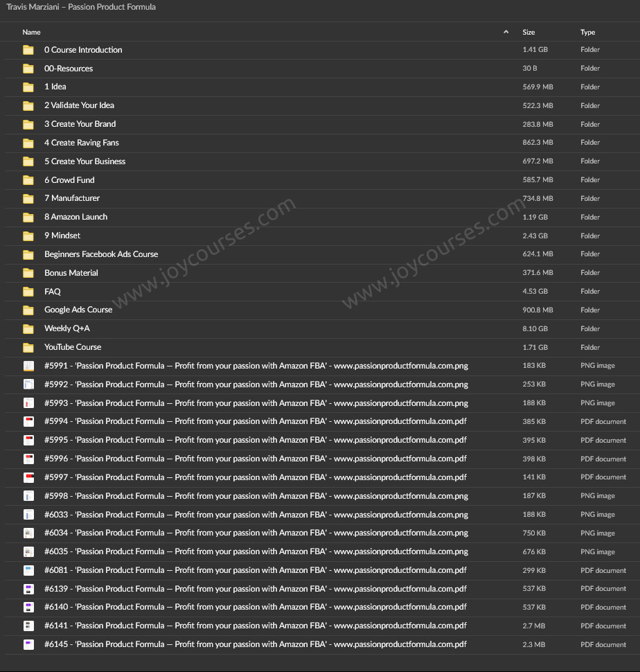640x672 pixels.
Task: Select the PDF file name starting with #6141
Action: 256,626
